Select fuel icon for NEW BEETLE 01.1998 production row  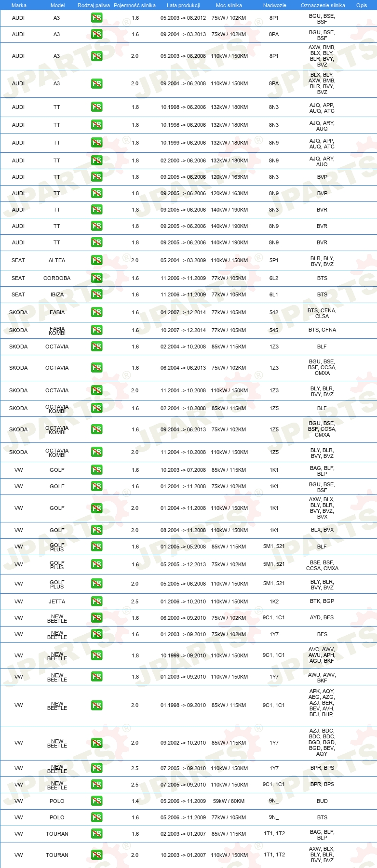96,705
